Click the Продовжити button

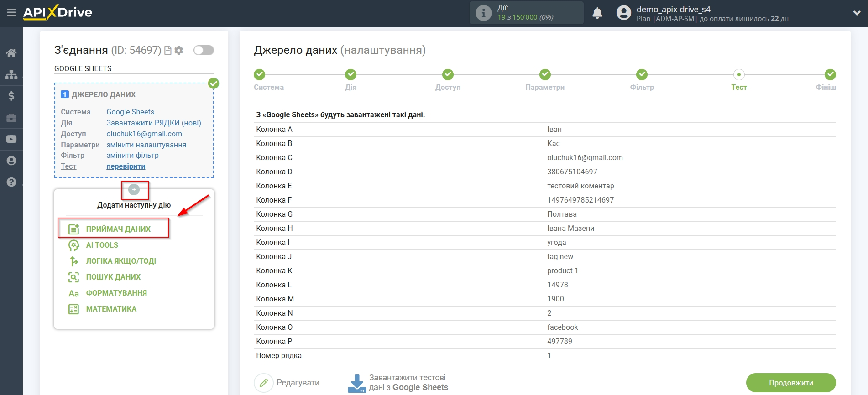791,383
